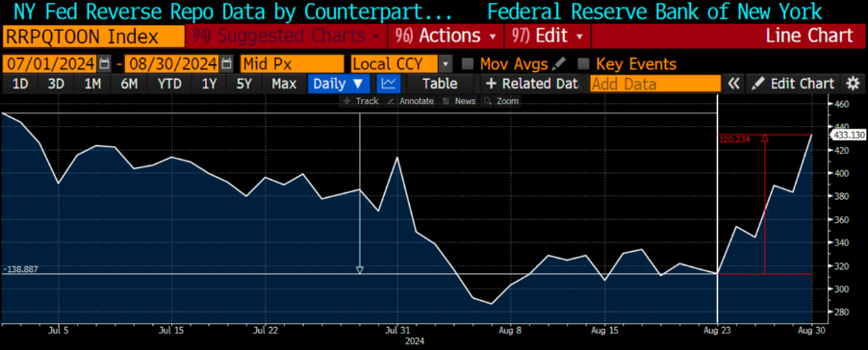
Task: Open the start date calendar picker
Action: point(104,64)
